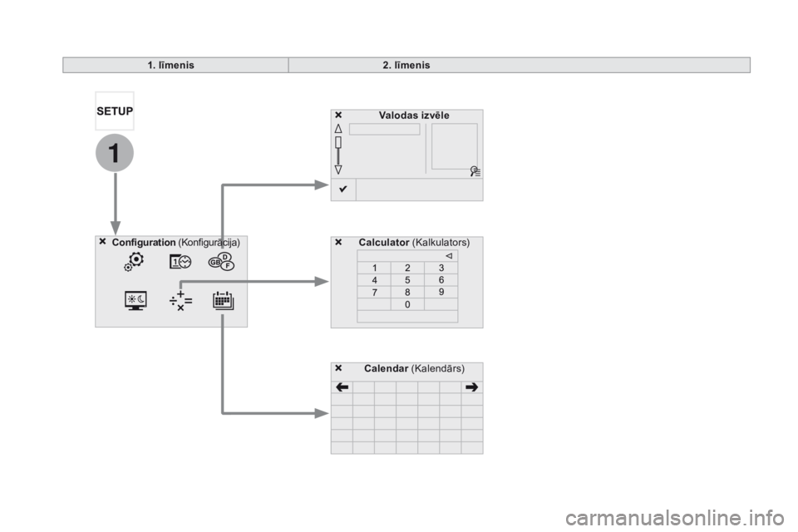Confirm language with the checkmark button
This screenshot has width=798, height=532.
(x=343, y=190)
